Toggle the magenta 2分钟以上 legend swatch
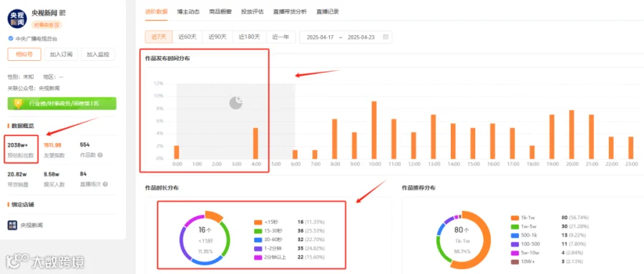 click(x=258, y=257)
